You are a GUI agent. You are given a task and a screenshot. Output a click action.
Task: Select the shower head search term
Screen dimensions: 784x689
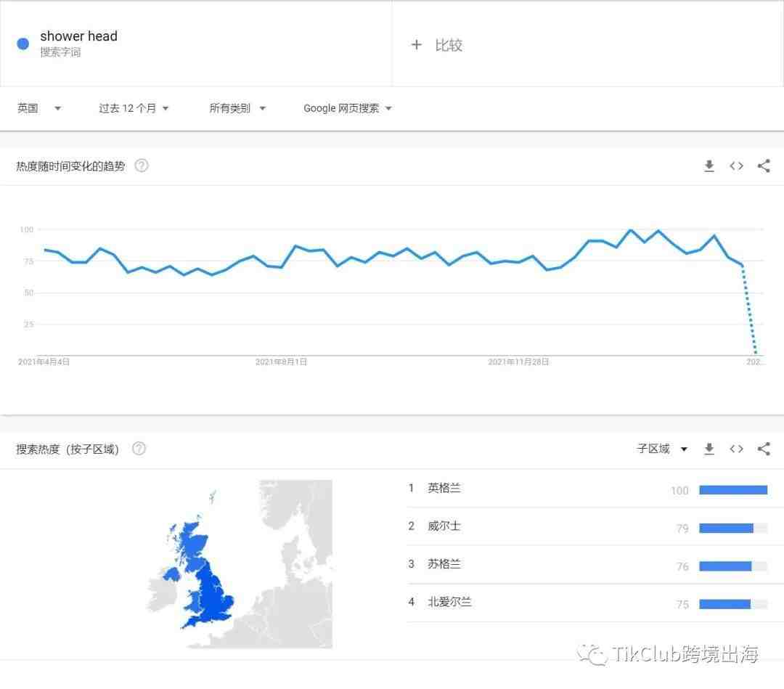tap(78, 36)
